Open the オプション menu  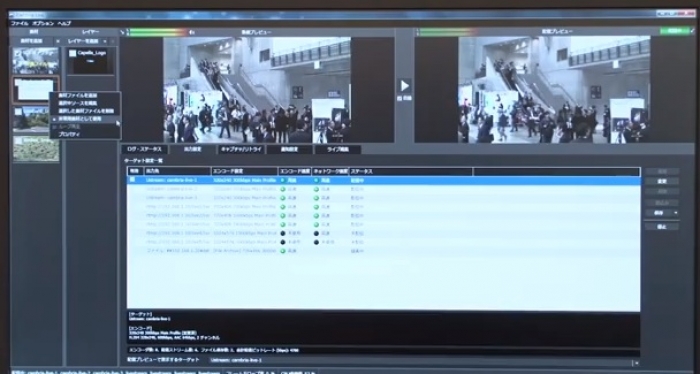point(43,23)
